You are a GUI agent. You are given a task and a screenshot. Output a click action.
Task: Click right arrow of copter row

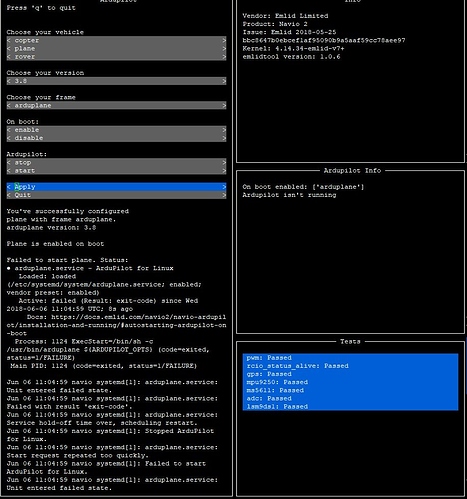[x=224, y=40]
